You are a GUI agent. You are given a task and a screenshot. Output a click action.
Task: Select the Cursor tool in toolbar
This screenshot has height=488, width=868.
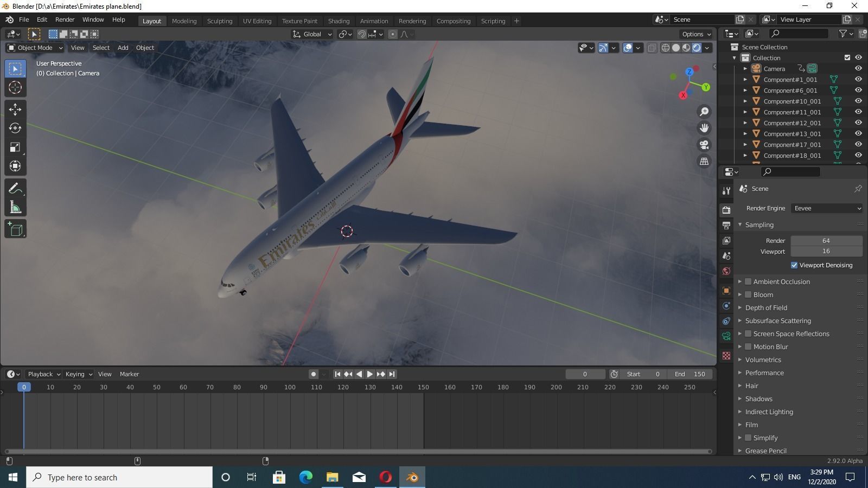15,87
